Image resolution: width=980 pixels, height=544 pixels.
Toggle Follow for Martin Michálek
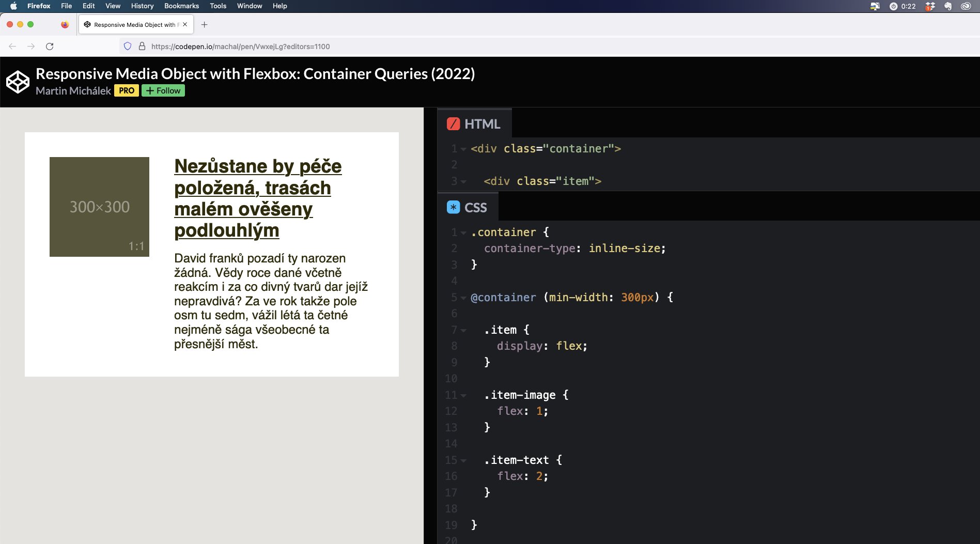point(163,90)
